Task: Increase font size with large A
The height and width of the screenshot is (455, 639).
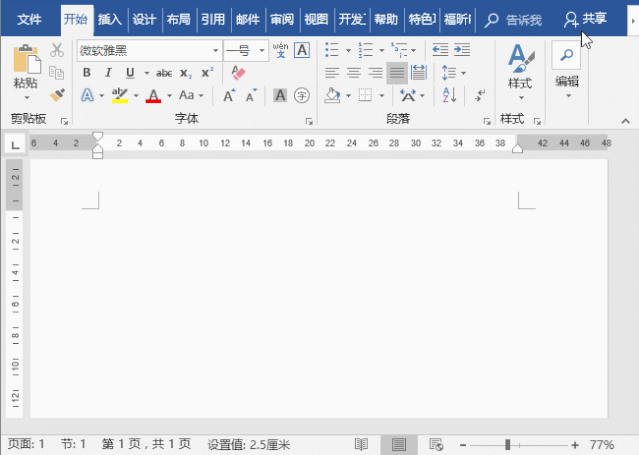Action: [229, 95]
